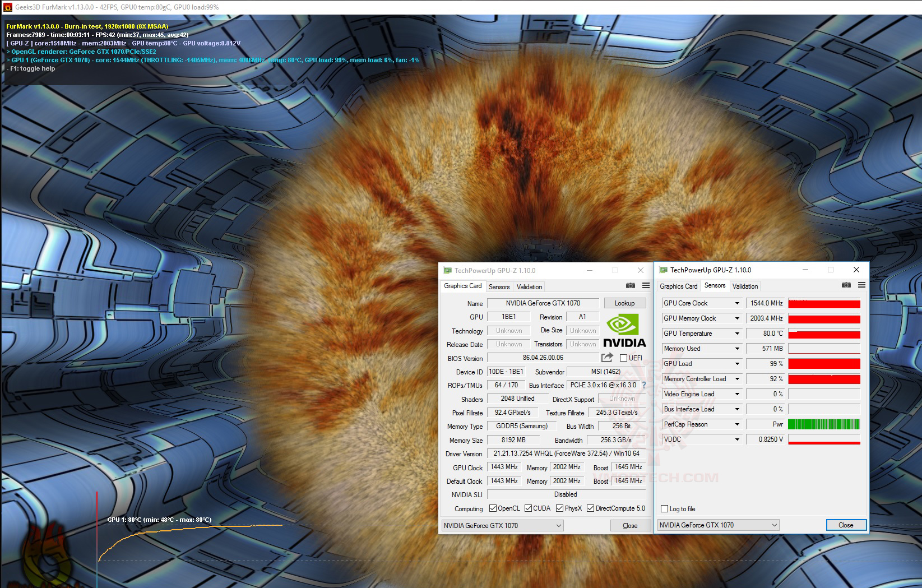The image size is (922, 588).
Task: Open the GPU Memory Clock sensor dropdown
Action: click(737, 318)
